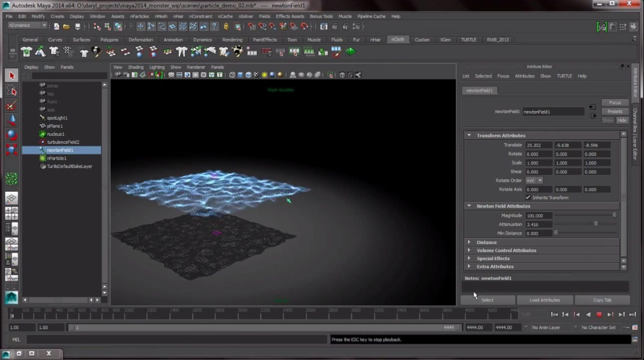Image resolution: width=644 pixels, height=360 pixels.
Task: Click the Focus button
Action: point(615,103)
